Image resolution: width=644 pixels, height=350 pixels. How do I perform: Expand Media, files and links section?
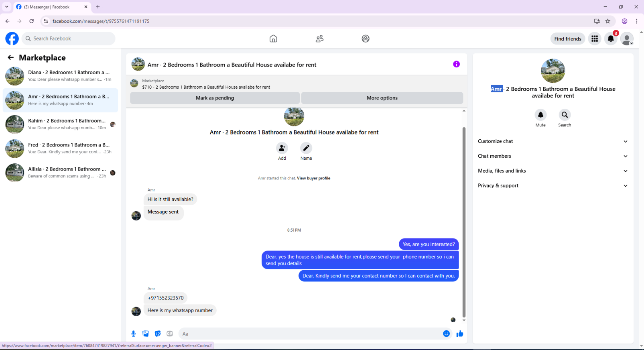pyautogui.click(x=553, y=171)
